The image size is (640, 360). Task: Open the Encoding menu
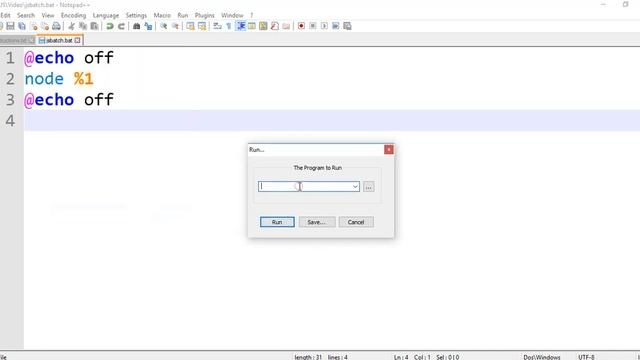(73, 15)
